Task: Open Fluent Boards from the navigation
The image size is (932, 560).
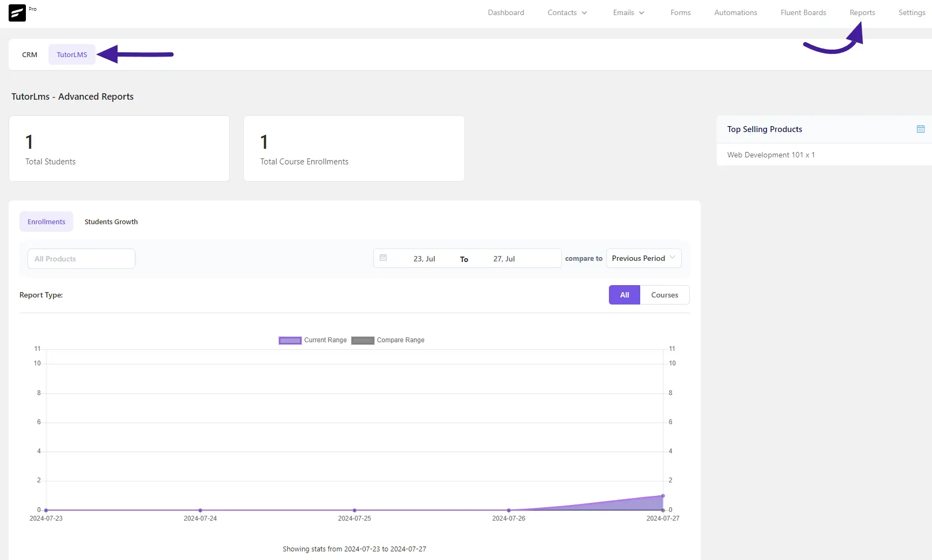Action: [x=803, y=12]
